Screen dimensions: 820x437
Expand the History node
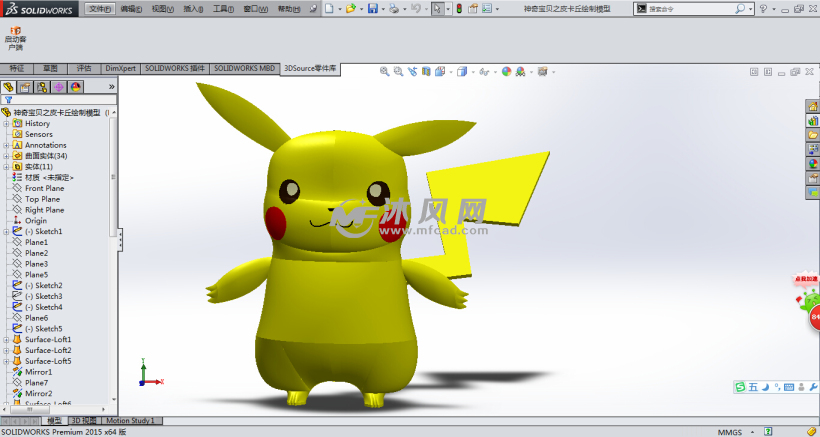(x=6, y=124)
